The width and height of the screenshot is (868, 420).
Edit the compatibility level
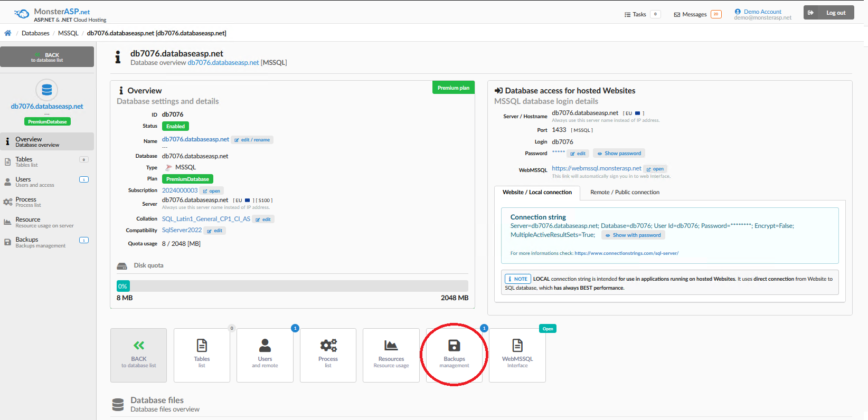tap(215, 231)
